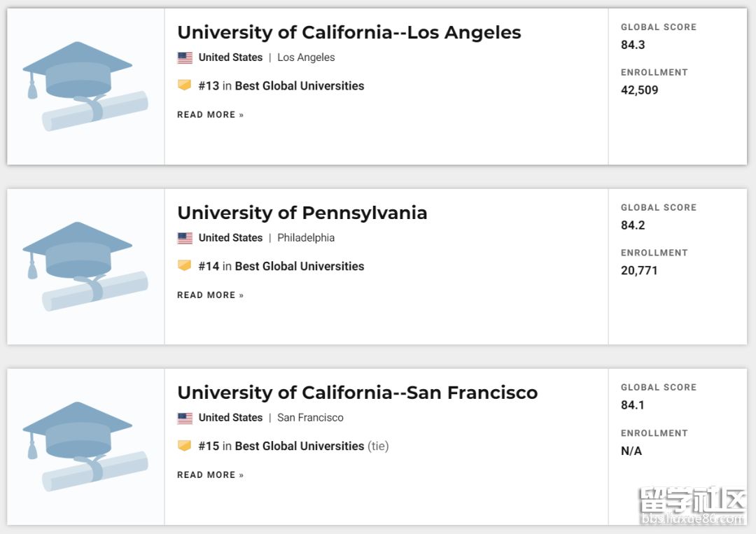Screen dimensions: 756x534
Task: Click the #14 in Best Global Universities link
Action: (x=281, y=267)
